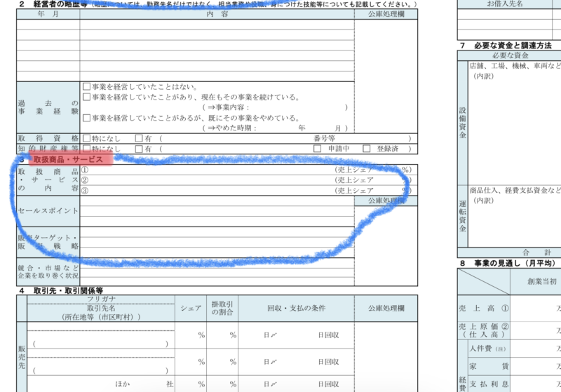Click the 'セールスポイント' row label

pos(48,211)
